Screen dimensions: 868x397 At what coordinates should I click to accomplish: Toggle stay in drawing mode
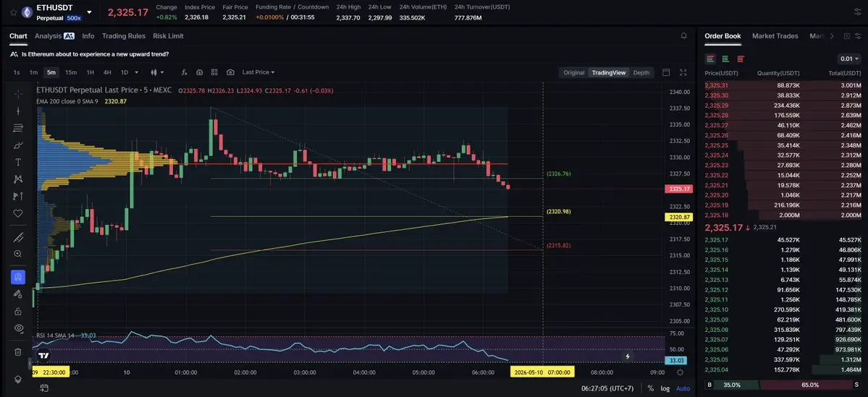pos(17,294)
